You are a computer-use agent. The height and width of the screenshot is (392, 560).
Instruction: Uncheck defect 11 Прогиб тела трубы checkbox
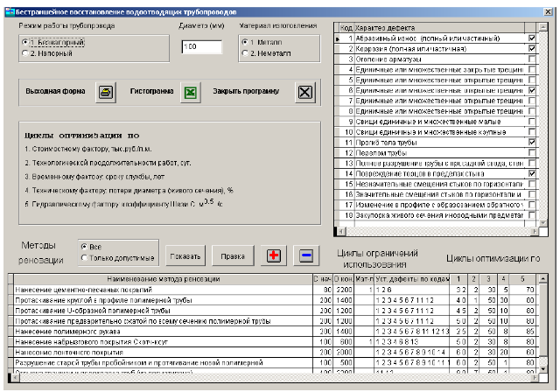532,142
